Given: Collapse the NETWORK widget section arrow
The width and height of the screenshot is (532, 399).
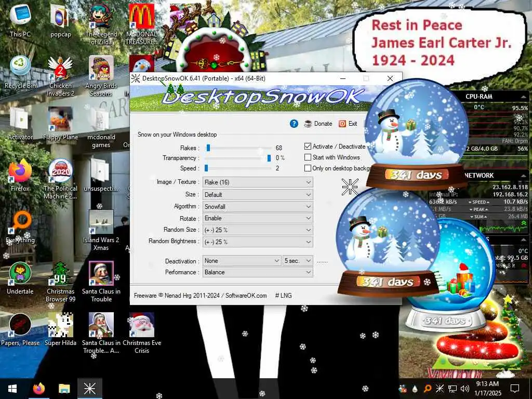Looking at the screenshot, I should coord(524,176).
